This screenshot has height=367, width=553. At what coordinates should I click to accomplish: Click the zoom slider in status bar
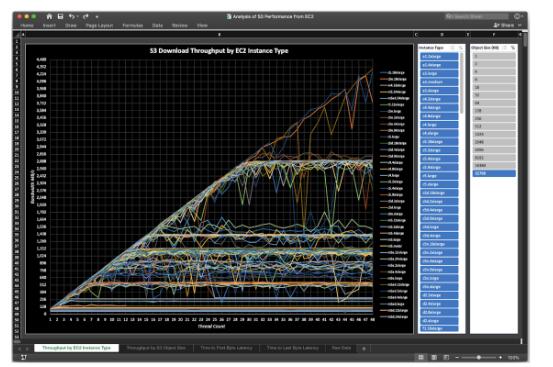(x=479, y=357)
